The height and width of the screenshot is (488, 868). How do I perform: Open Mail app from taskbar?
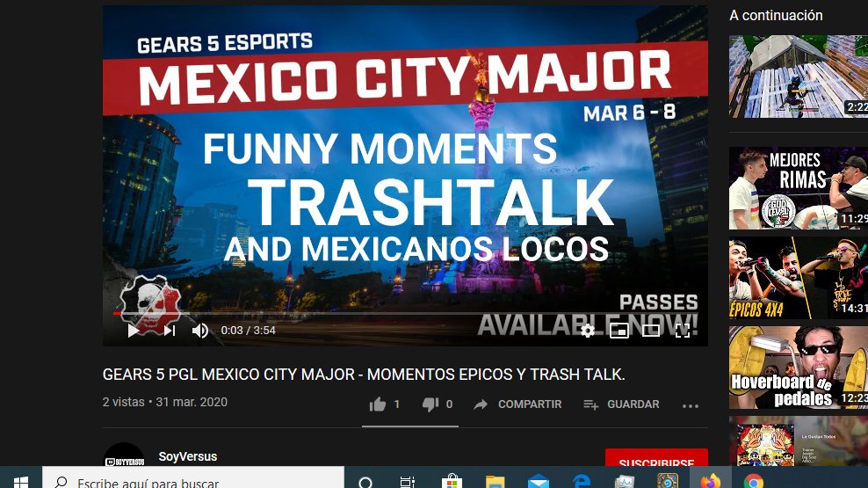pos(538,482)
